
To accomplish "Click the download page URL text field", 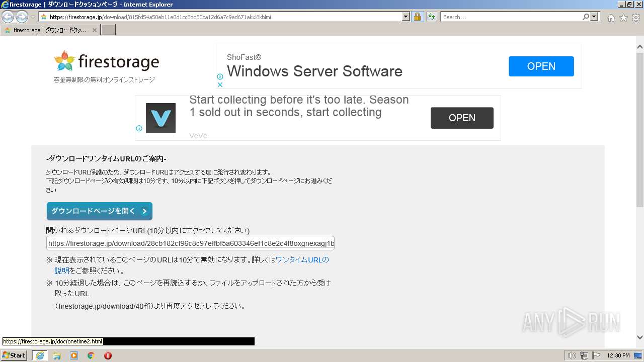I will [191, 243].
